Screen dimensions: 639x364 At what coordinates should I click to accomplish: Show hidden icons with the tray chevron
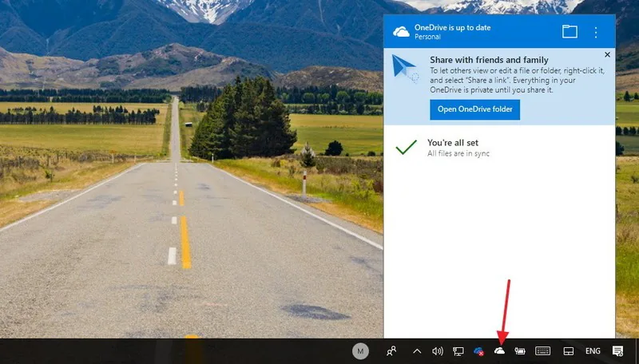pyautogui.click(x=417, y=351)
